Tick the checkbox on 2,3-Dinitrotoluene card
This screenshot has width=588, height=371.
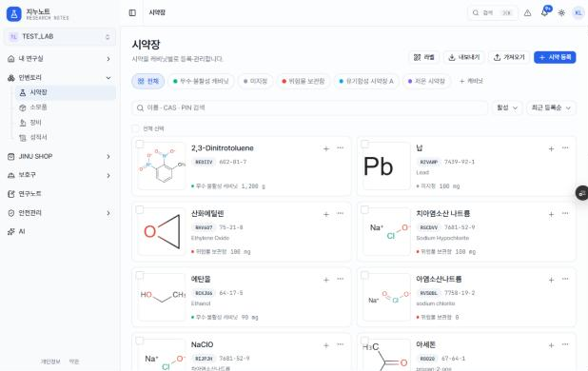pos(140,144)
